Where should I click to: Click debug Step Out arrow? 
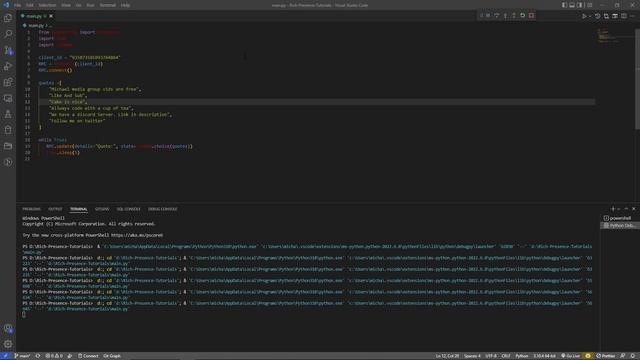click(514, 16)
